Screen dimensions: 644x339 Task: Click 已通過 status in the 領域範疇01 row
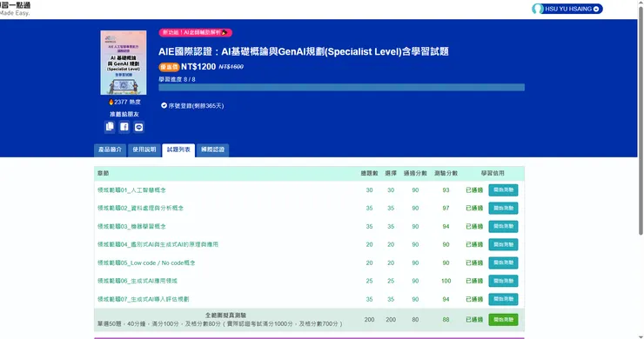(474, 190)
